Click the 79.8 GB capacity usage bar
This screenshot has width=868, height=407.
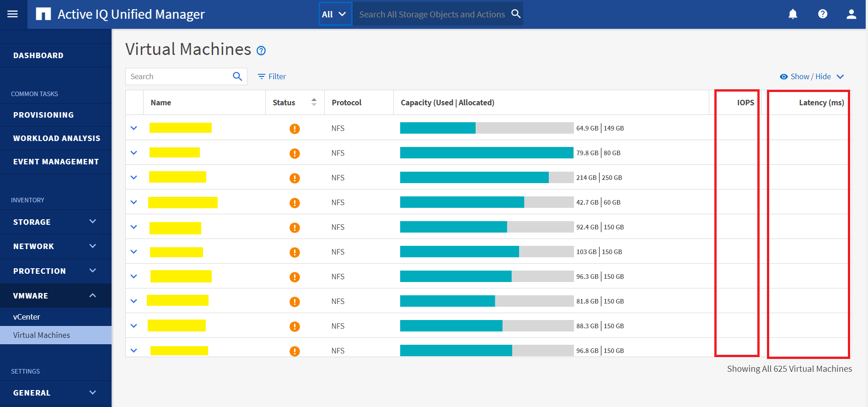click(486, 153)
